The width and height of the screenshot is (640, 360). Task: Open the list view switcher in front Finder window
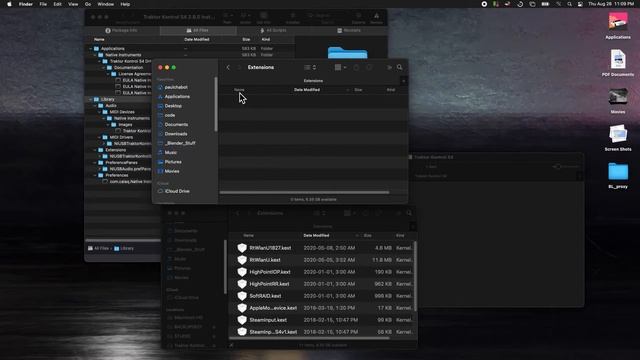pos(310,67)
